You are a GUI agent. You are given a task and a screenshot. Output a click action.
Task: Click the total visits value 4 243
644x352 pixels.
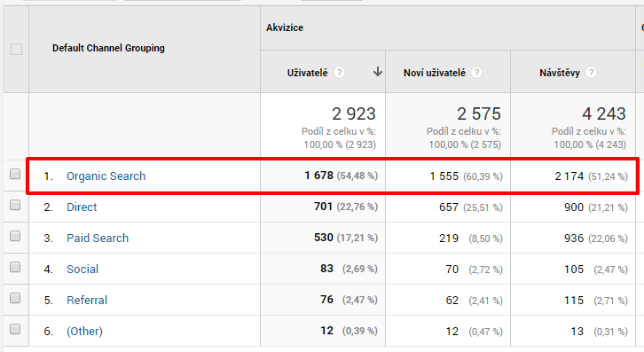(604, 113)
